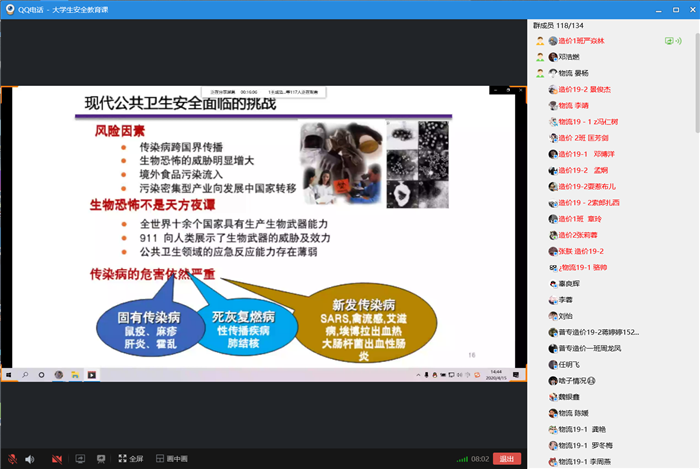The image size is (700, 469).
Task: Open File Explorer on the shared taskbar
Action: coord(75,375)
